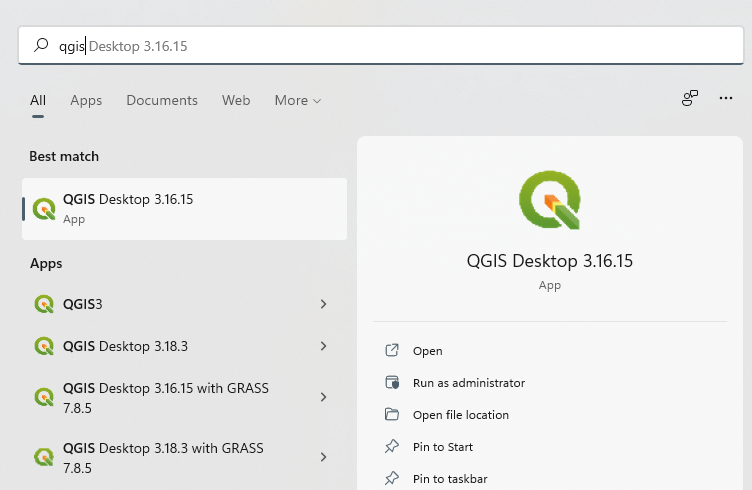The image size is (752, 490).
Task: Click the Open file location folder icon
Action: (392, 414)
